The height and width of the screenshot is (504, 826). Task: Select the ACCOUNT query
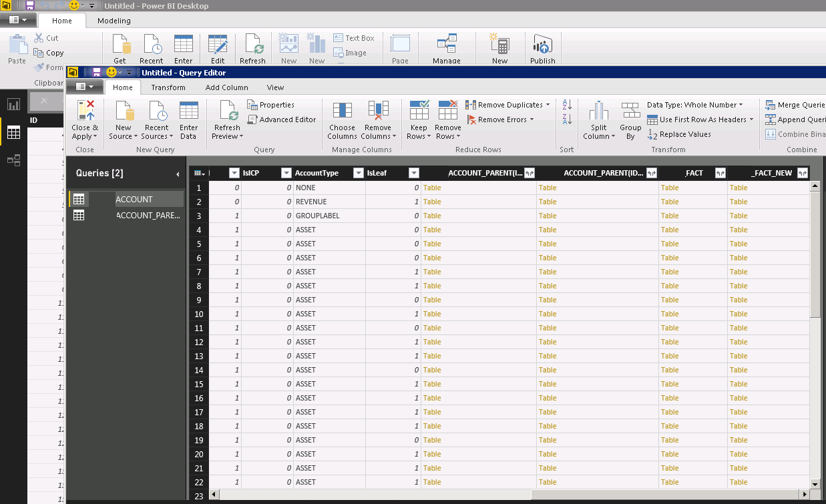click(126, 199)
